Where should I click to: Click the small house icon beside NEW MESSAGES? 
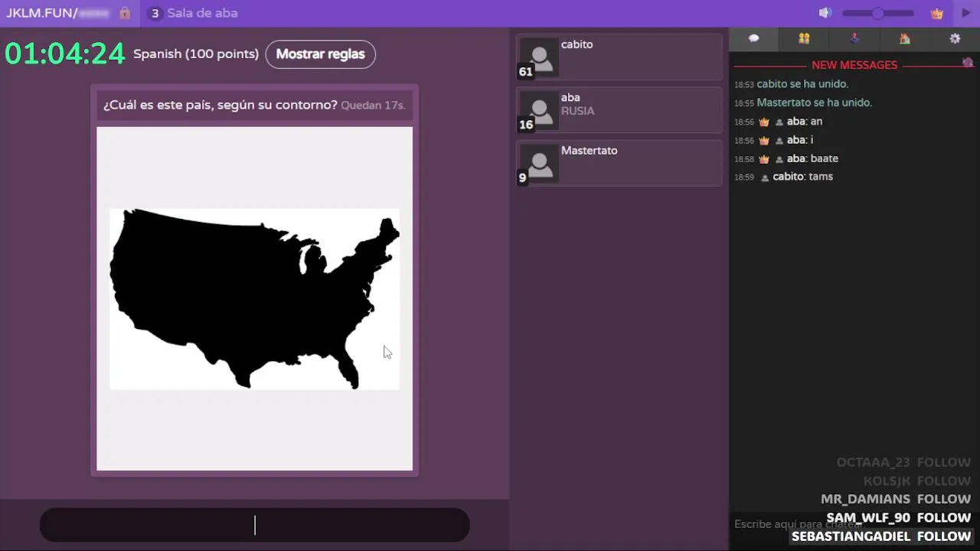[x=968, y=62]
